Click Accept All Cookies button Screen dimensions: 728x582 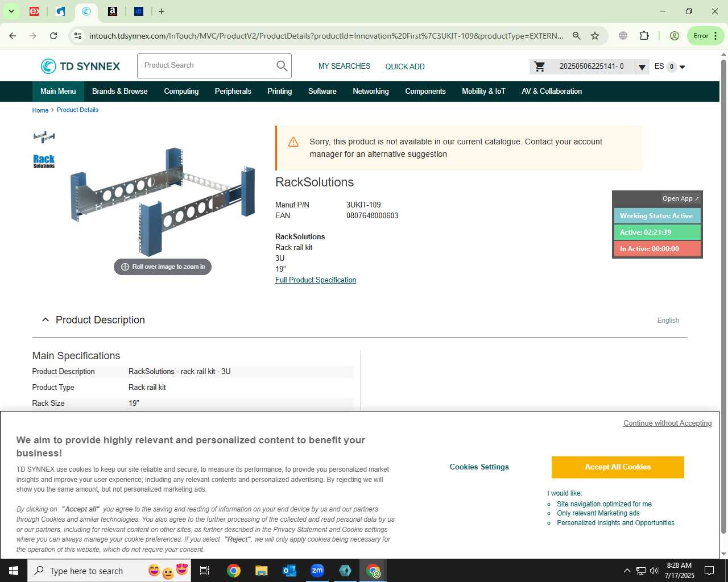coord(618,467)
